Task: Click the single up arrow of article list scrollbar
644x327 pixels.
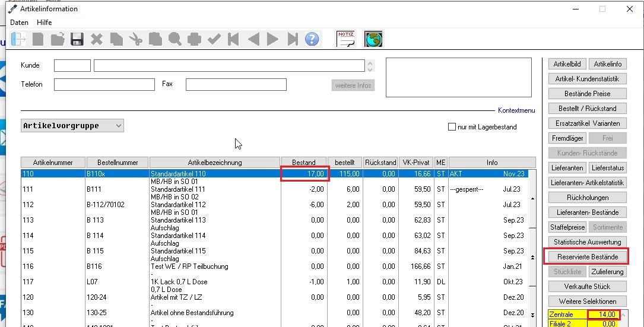Action: click(532, 198)
